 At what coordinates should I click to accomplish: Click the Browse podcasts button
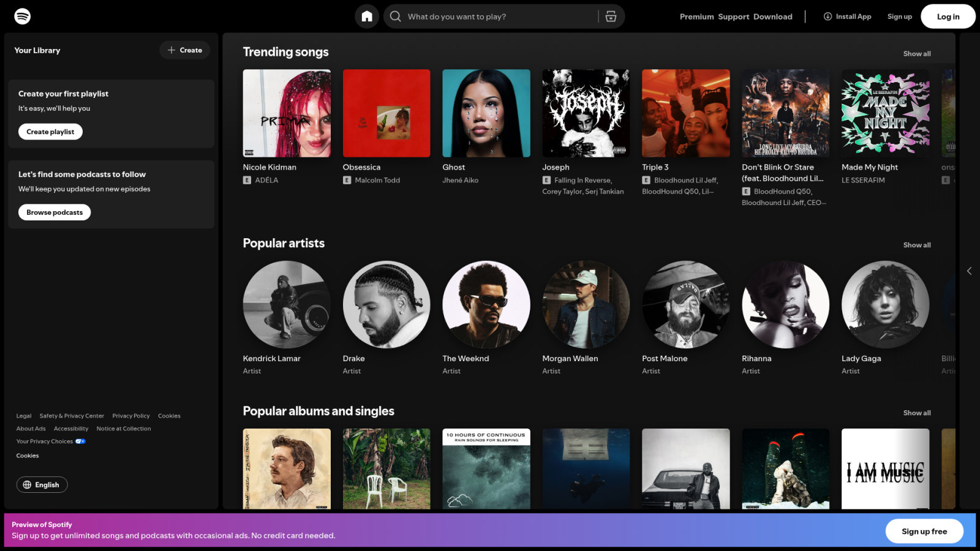[55, 212]
